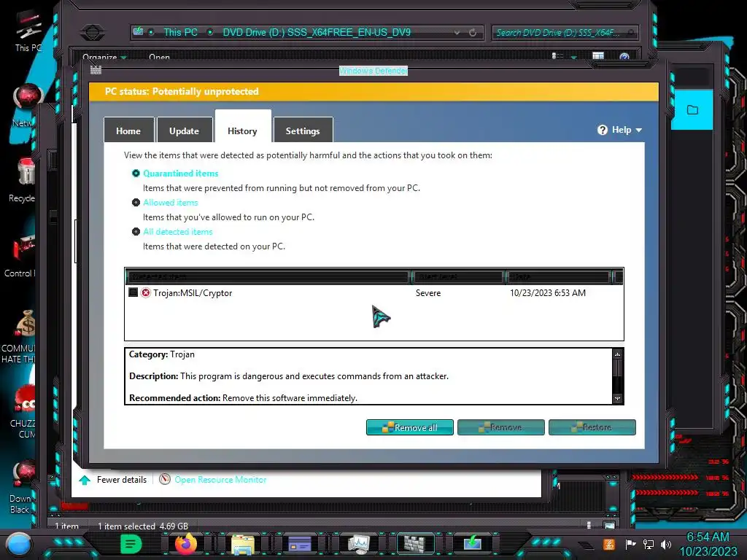
Task: Click the Restore button
Action: [x=592, y=427]
